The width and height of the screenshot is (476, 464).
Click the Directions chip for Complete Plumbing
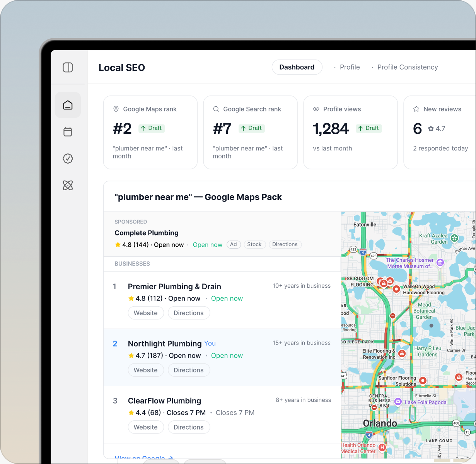tap(285, 244)
